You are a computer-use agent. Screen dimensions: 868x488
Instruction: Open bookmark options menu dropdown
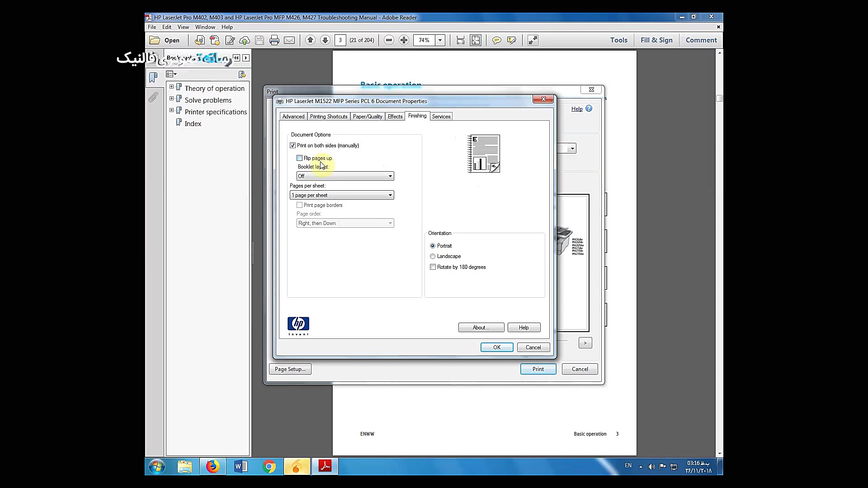click(171, 74)
